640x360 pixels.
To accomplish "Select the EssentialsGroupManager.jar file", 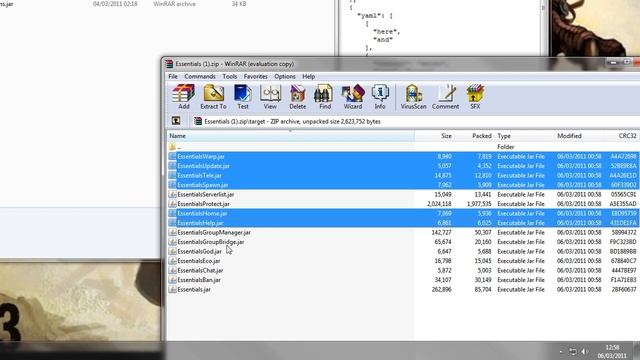I will 403,232.
